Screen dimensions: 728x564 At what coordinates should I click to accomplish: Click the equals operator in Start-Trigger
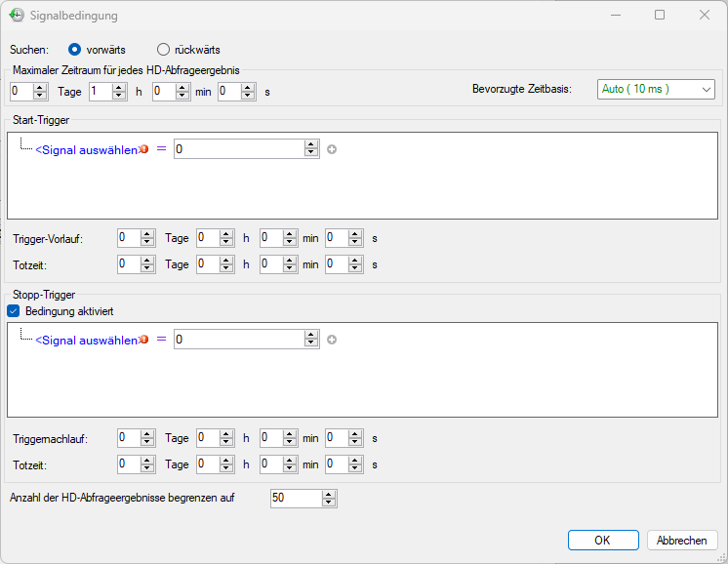[x=161, y=149]
